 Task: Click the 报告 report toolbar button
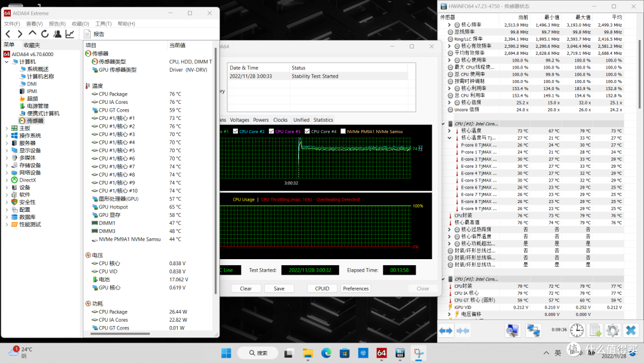(94, 33)
